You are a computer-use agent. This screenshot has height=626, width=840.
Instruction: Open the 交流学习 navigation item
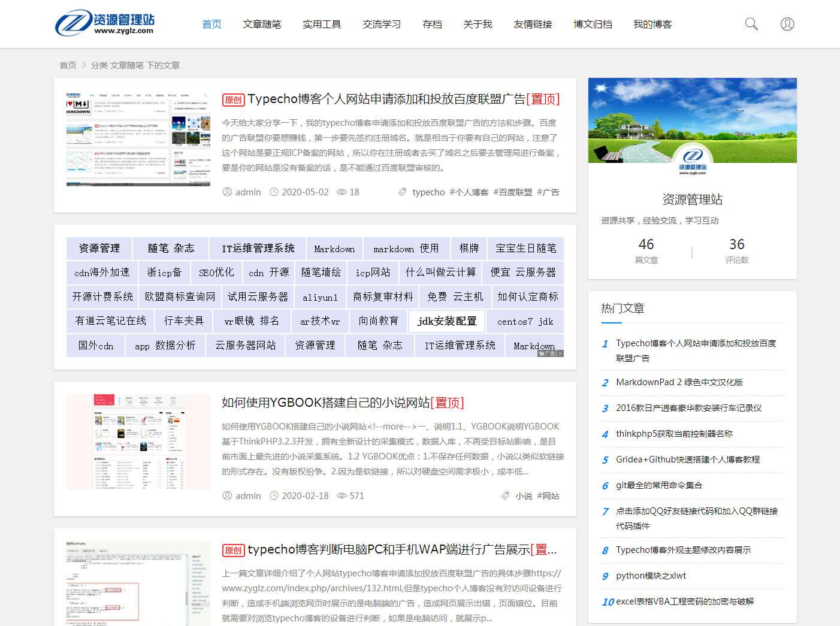382,24
